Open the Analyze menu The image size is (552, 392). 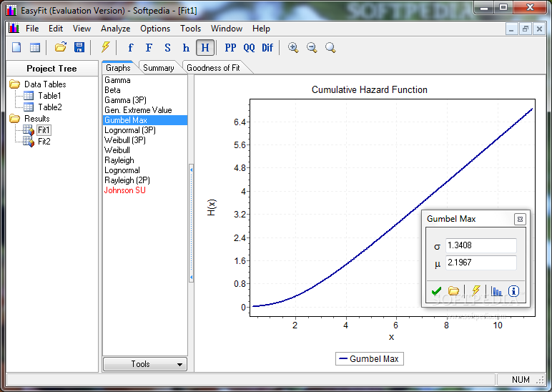(115, 29)
